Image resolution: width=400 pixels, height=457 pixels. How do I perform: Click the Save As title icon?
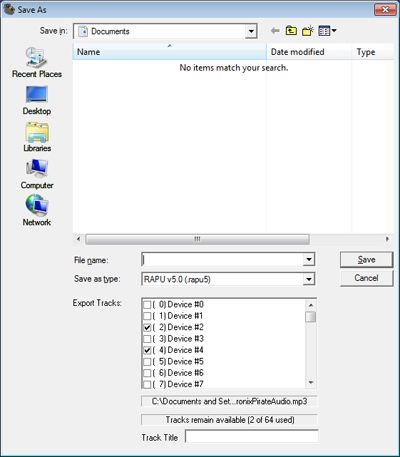point(9,9)
